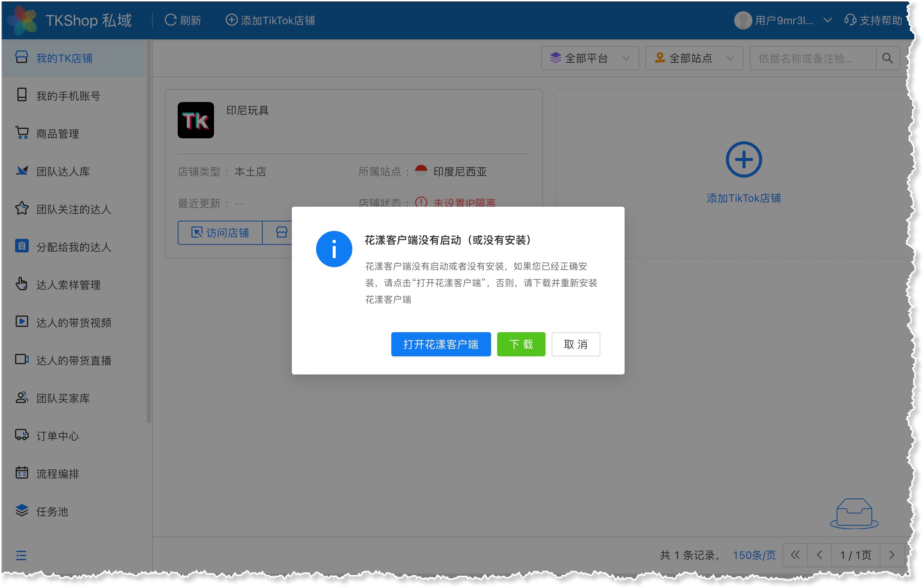Click the magnifier search icon
Screen dimensions: 924x588
[888, 58]
